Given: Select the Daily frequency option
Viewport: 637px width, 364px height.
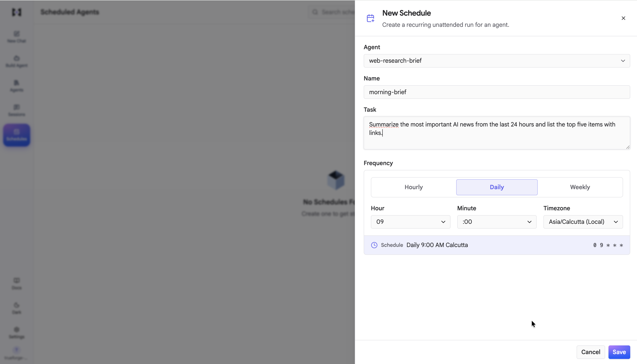Looking at the screenshot, I should pyautogui.click(x=497, y=187).
